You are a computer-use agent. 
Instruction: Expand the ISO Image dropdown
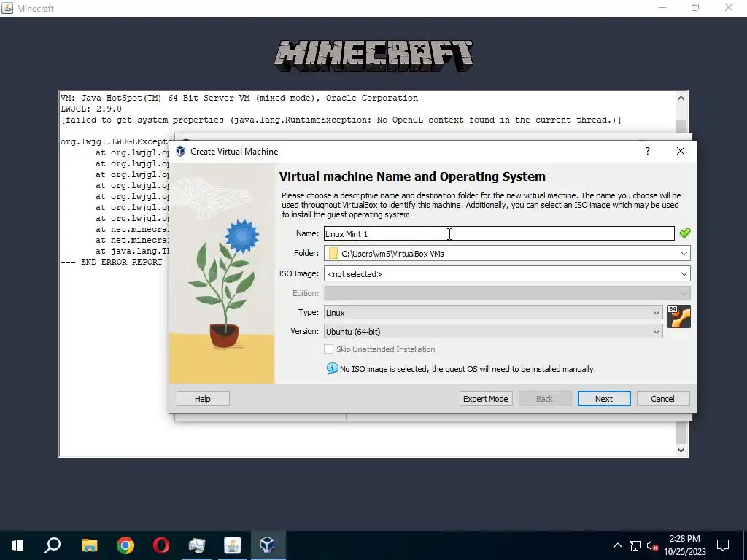pos(684,274)
